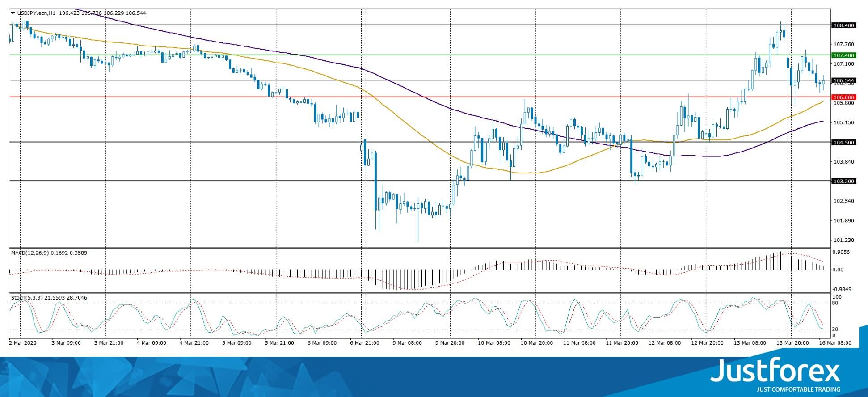Click the 103.840 price axis value
868x397 pixels.
tap(844, 162)
